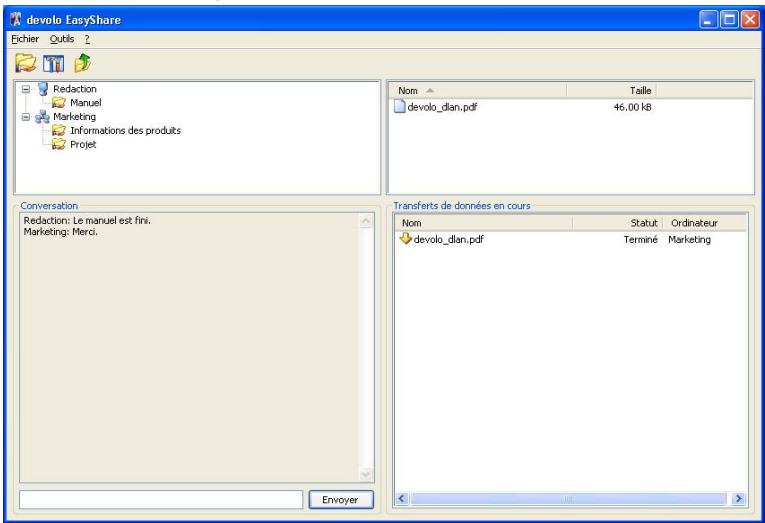Click the devolo_dlan.pdf file icon in file list
This screenshot has height=523, width=765.
pyautogui.click(x=400, y=106)
